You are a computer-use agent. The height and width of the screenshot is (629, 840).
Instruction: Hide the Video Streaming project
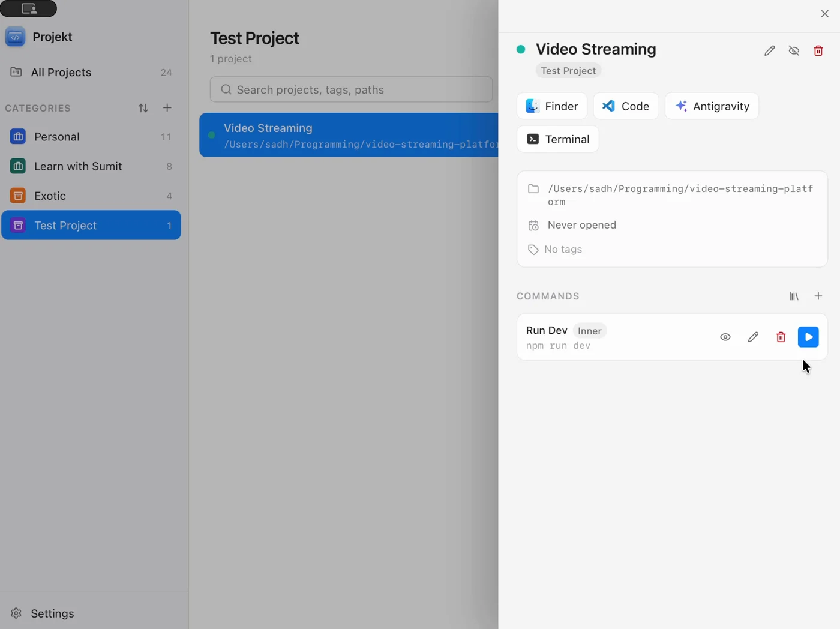[794, 50]
